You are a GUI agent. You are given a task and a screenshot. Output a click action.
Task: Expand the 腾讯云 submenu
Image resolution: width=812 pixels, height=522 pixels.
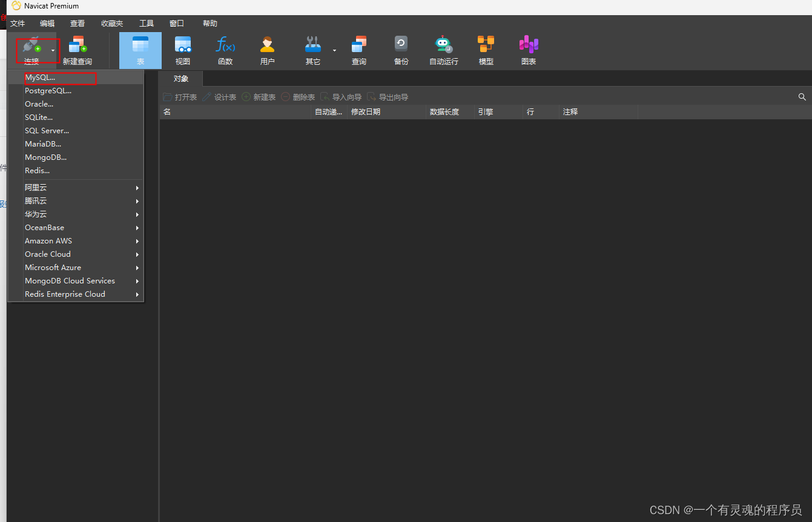76,201
